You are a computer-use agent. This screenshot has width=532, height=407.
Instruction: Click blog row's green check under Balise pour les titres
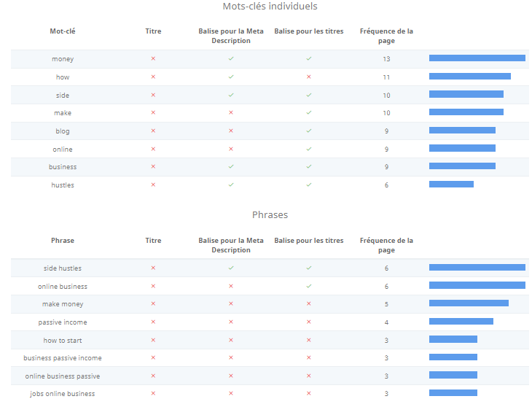coord(309,131)
